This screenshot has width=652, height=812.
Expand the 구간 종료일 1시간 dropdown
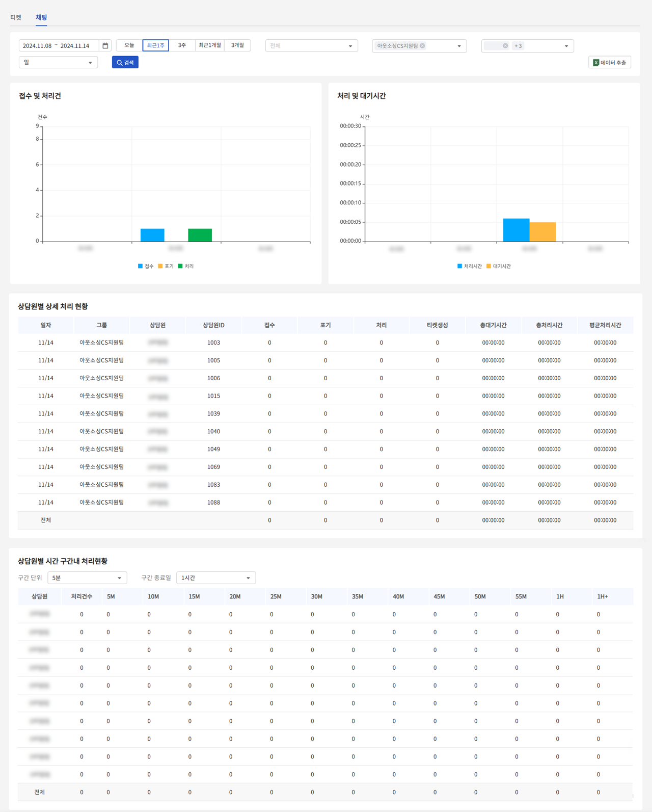click(x=216, y=578)
